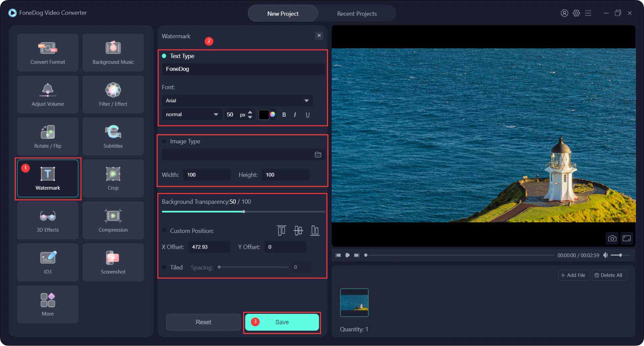Choose the Crop tool
The width and height of the screenshot is (644, 346).
(x=113, y=178)
